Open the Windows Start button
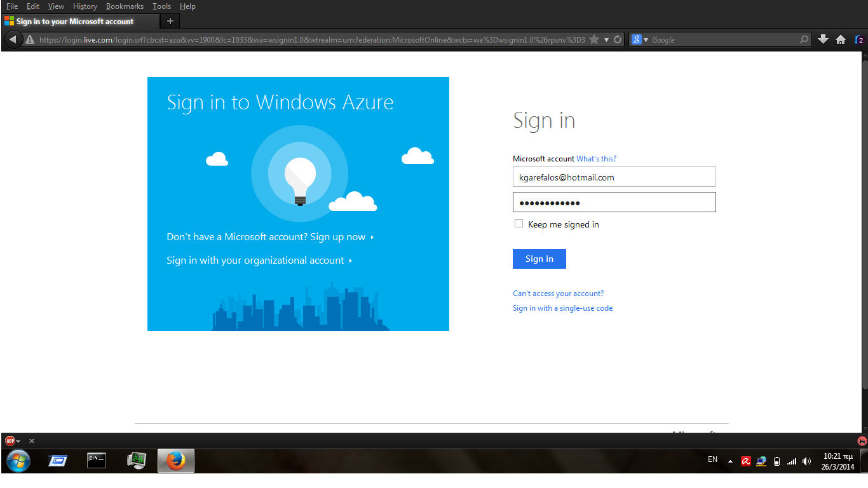 point(17,461)
